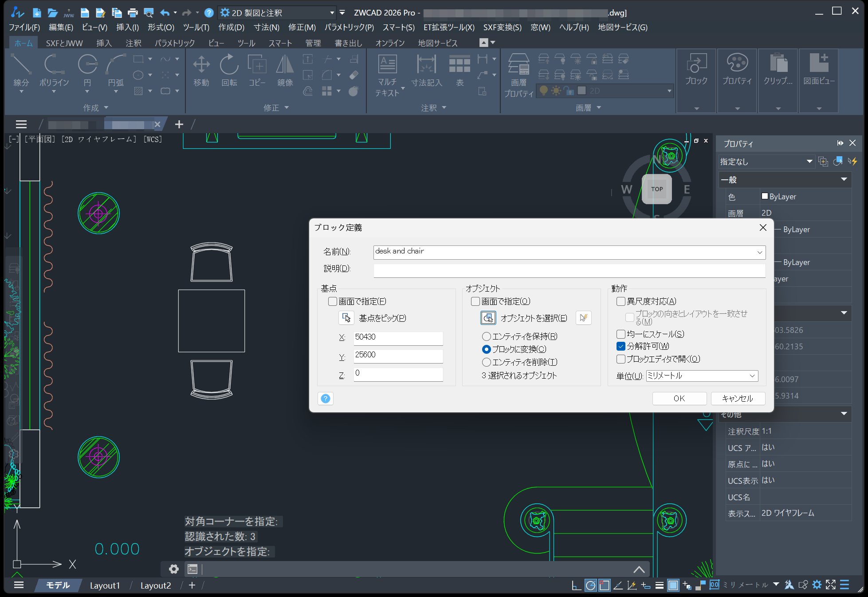Expand 修正 ribbon panel
This screenshot has height=597, width=868.
276,108
